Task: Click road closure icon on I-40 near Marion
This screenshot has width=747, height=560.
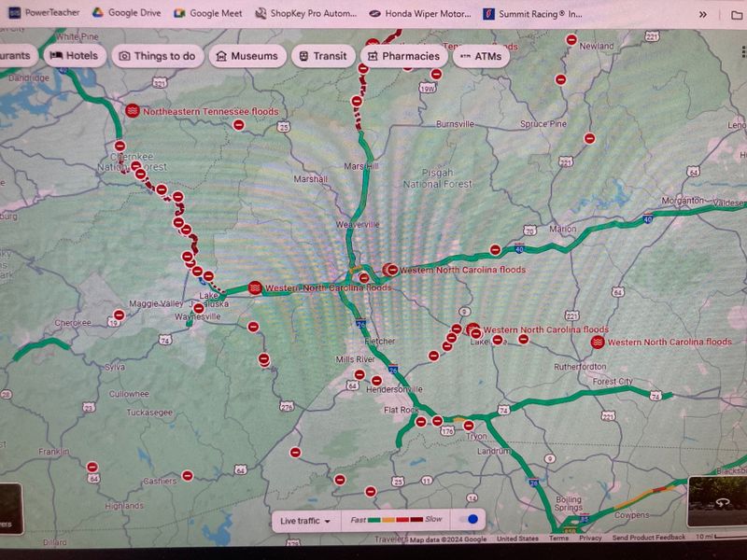Action: click(496, 249)
